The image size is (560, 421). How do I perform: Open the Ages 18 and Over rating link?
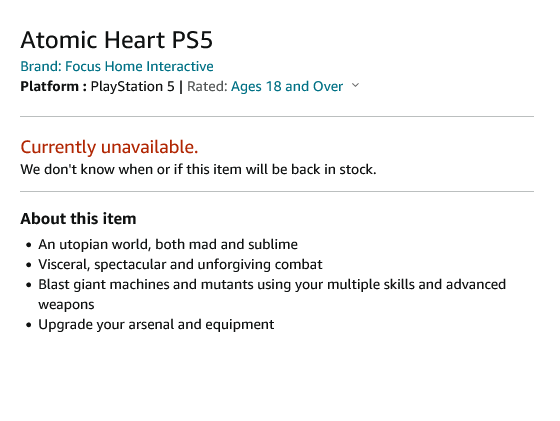pyautogui.click(x=287, y=86)
